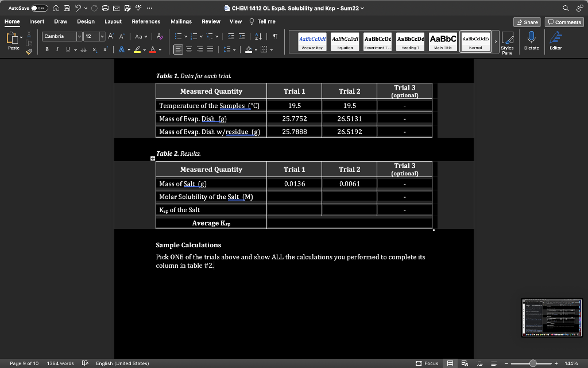Toggle underline formatting
The image size is (588, 368).
(x=68, y=49)
